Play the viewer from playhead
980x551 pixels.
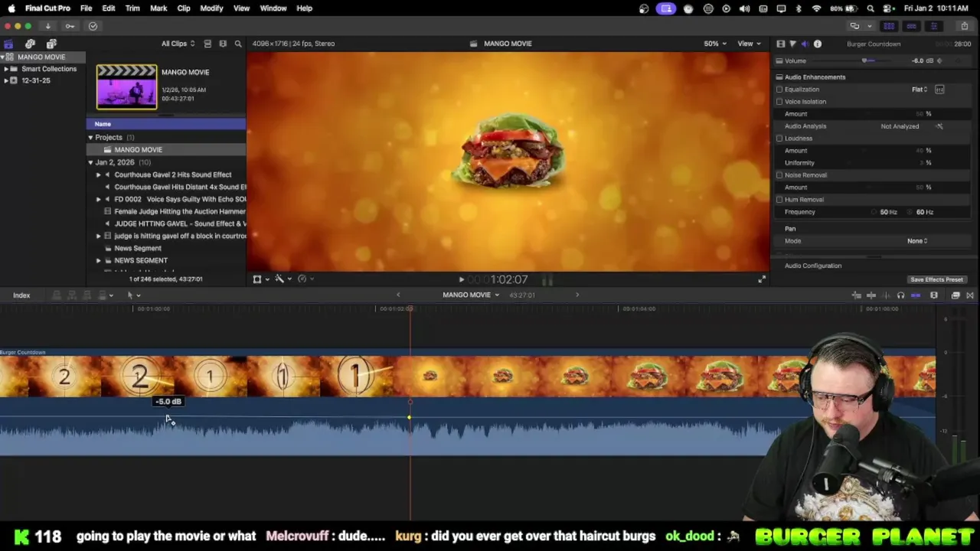coord(461,280)
